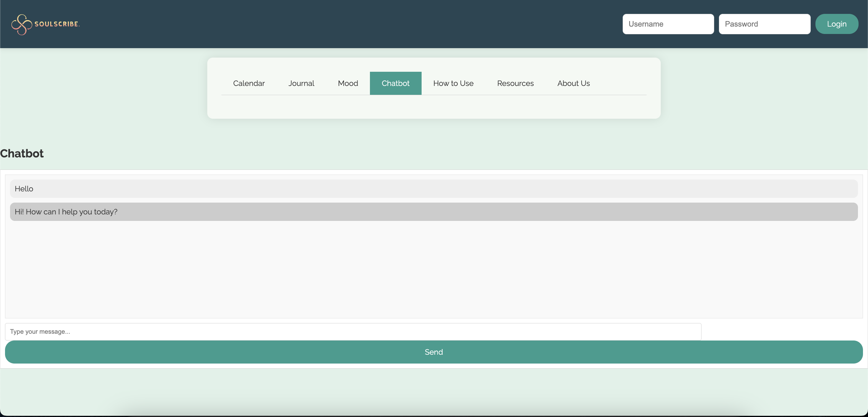Switch to the Journal tab
The width and height of the screenshot is (868, 417).
[301, 83]
